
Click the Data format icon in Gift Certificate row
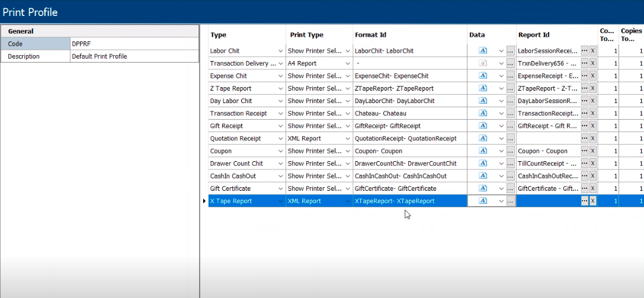[x=483, y=188]
